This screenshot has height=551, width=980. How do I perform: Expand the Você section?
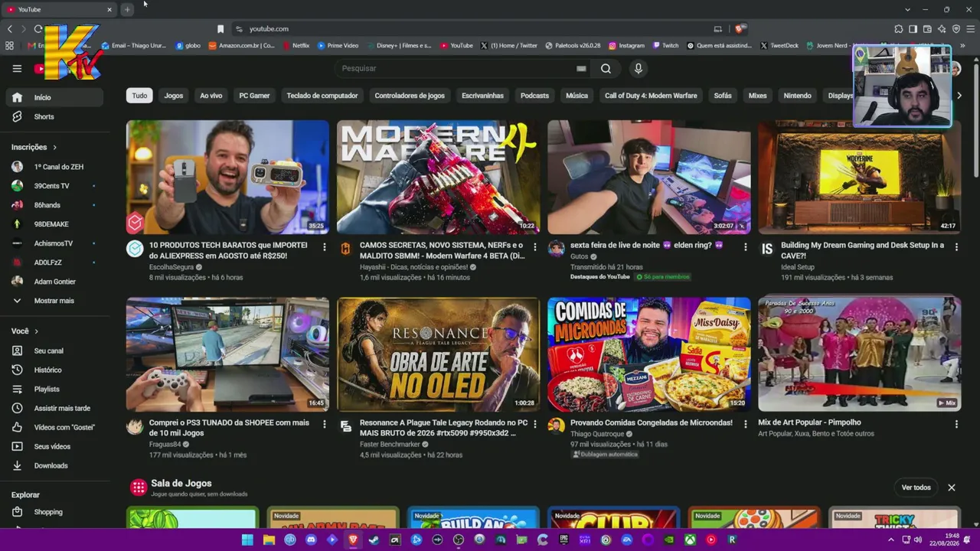[x=25, y=331]
